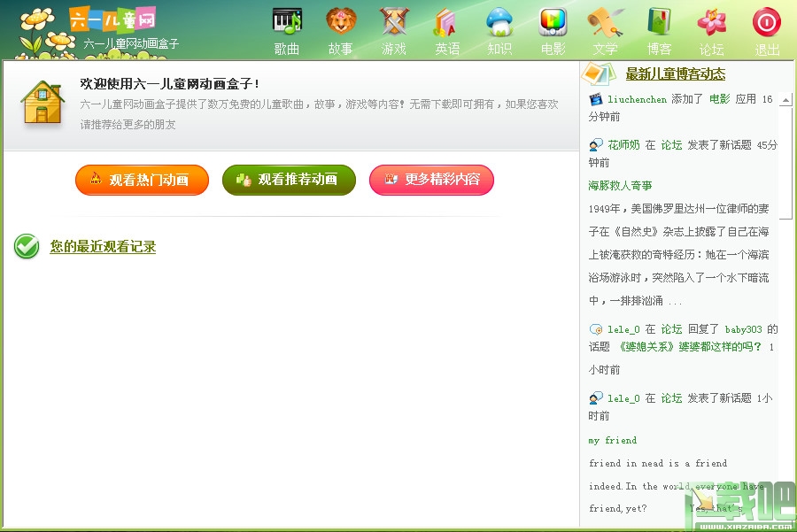
Task: Click the feed scrollbar up arrow
Action: 785,100
